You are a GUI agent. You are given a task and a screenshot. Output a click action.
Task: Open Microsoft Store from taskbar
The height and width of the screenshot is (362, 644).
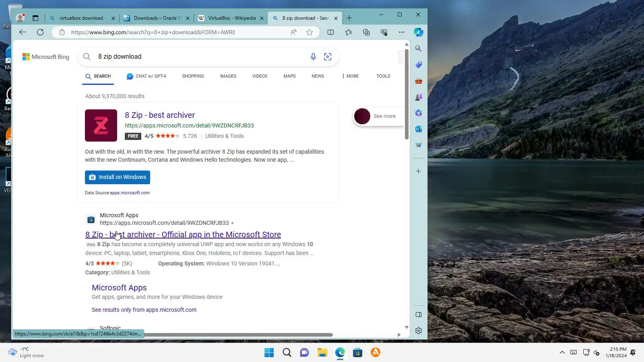pos(357,353)
